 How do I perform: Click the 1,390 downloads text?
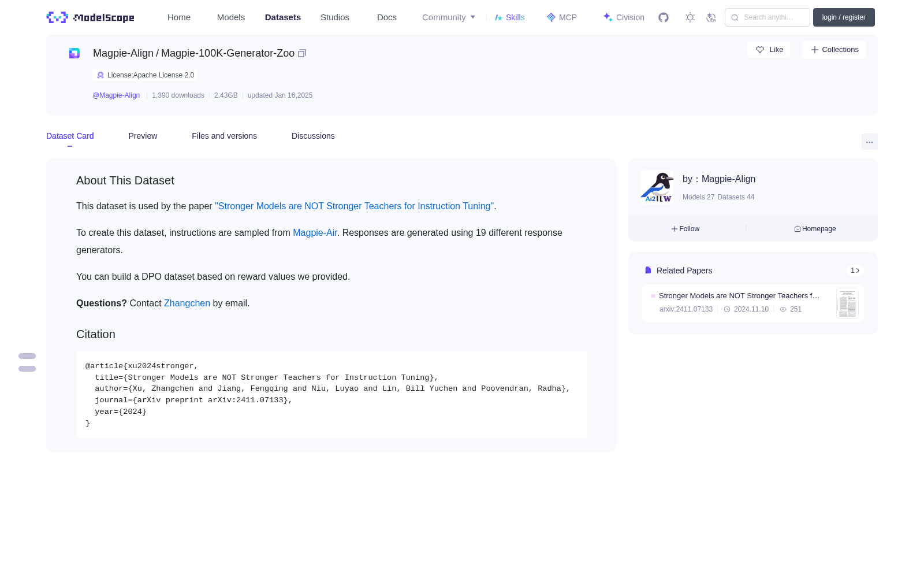click(178, 95)
